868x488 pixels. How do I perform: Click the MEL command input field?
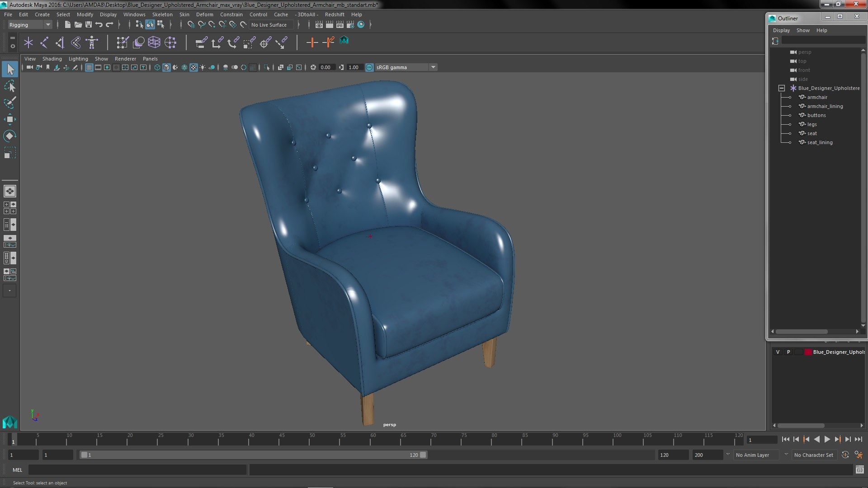[137, 470]
